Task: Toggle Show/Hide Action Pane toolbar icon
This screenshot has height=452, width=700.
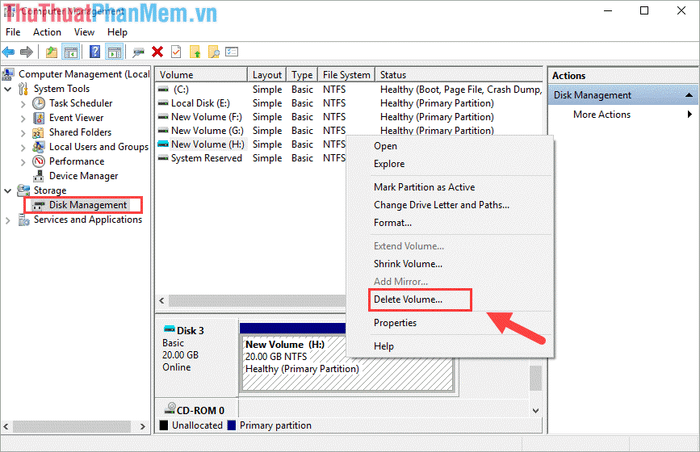Action: pyautogui.click(x=114, y=52)
